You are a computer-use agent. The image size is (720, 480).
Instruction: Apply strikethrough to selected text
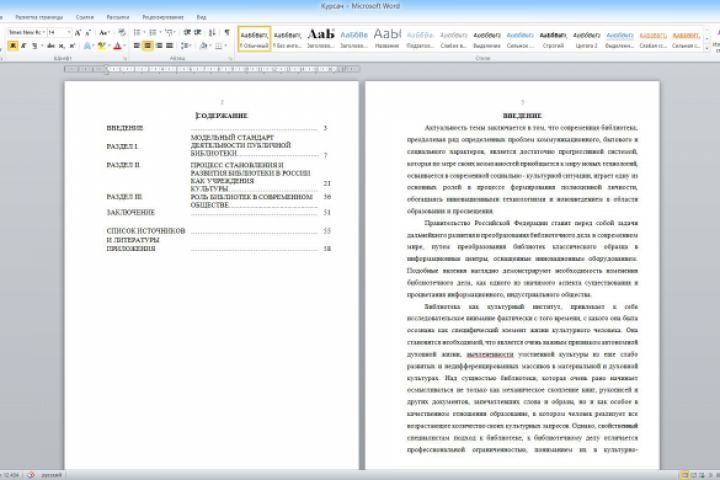pyautogui.click(x=51, y=45)
